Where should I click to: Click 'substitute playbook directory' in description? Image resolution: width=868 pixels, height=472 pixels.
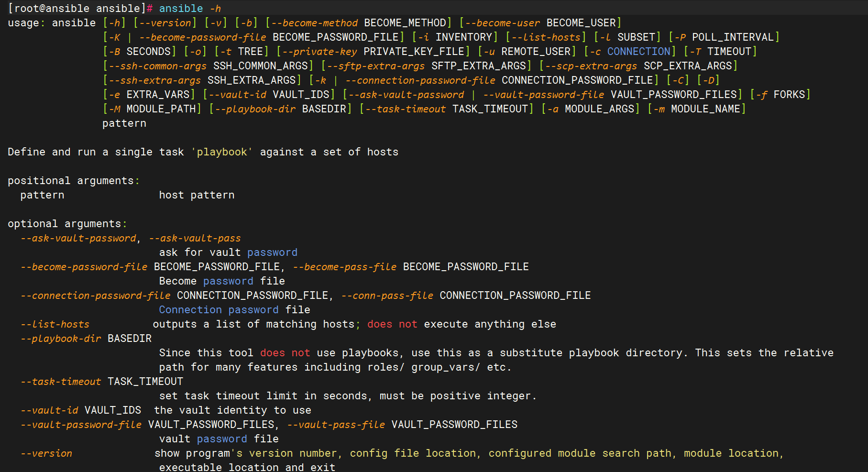click(x=593, y=353)
